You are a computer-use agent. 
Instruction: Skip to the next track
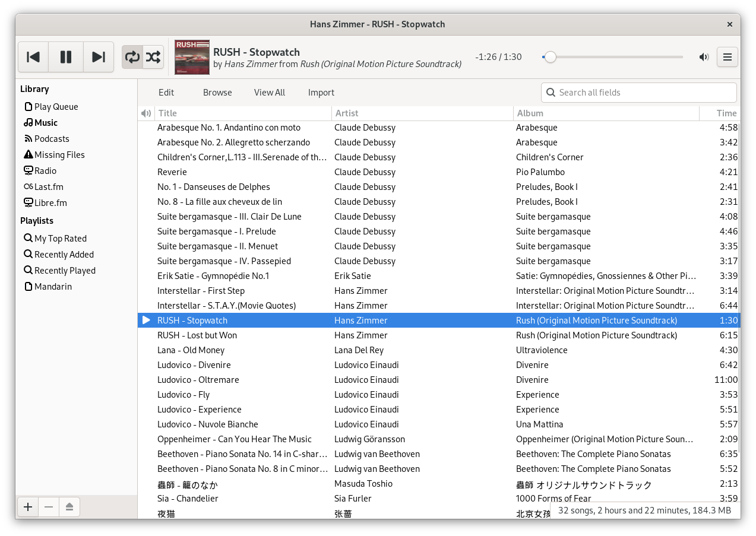98,56
